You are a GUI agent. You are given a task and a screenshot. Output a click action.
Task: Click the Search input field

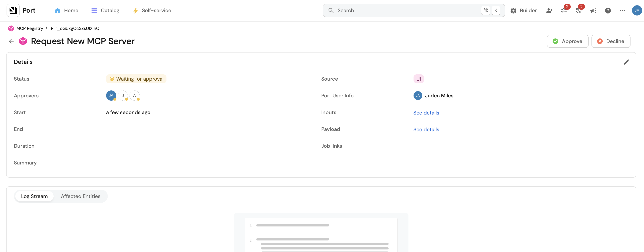click(x=405, y=11)
